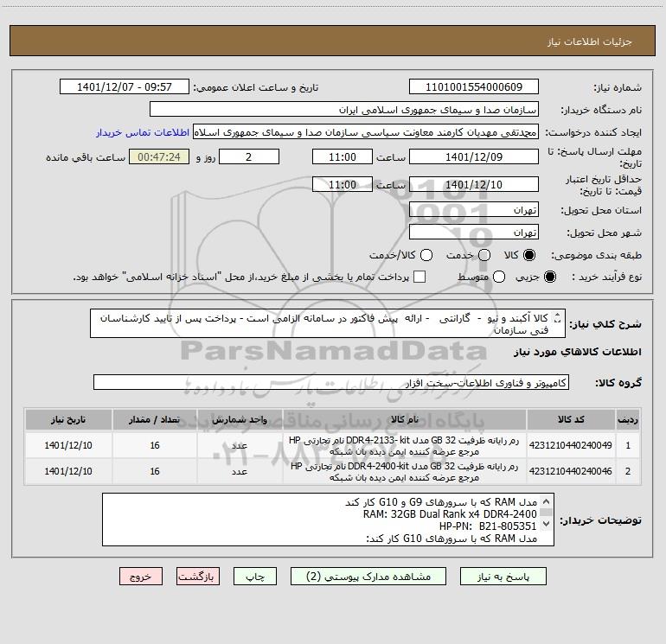Click the delivery city field تهران
The height and width of the screenshot is (644, 666).
pos(474,232)
